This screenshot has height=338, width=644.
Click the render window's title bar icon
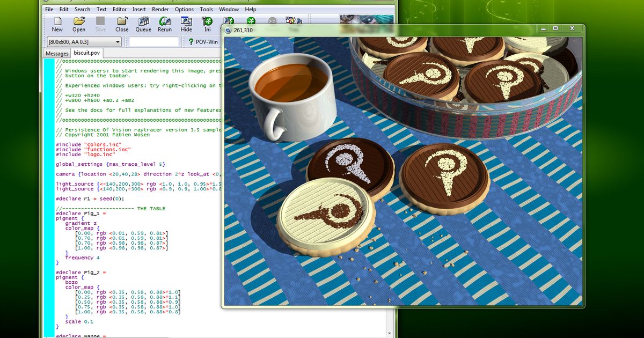(228, 30)
